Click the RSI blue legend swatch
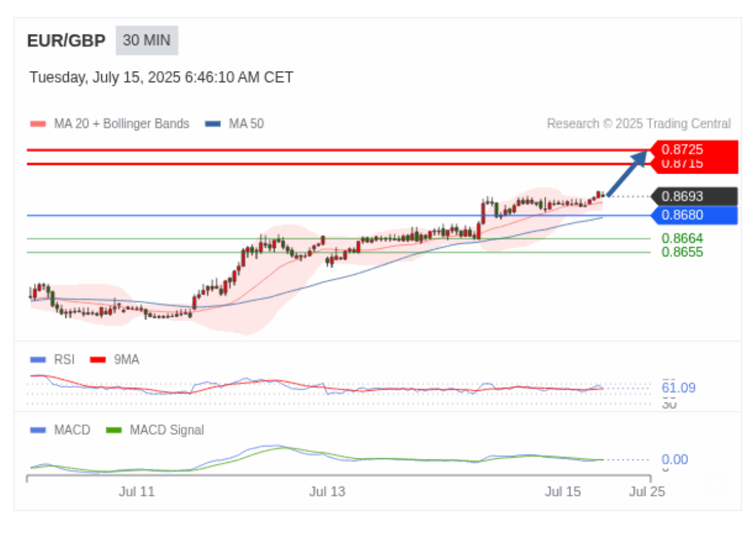Image resolution: width=756 pixels, height=539 pixels. pyautogui.click(x=38, y=360)
